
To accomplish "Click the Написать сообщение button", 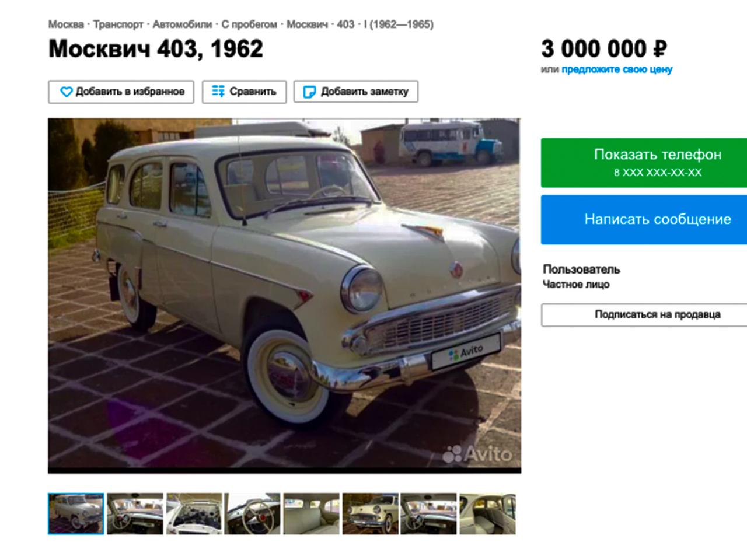I will point(644,219).
